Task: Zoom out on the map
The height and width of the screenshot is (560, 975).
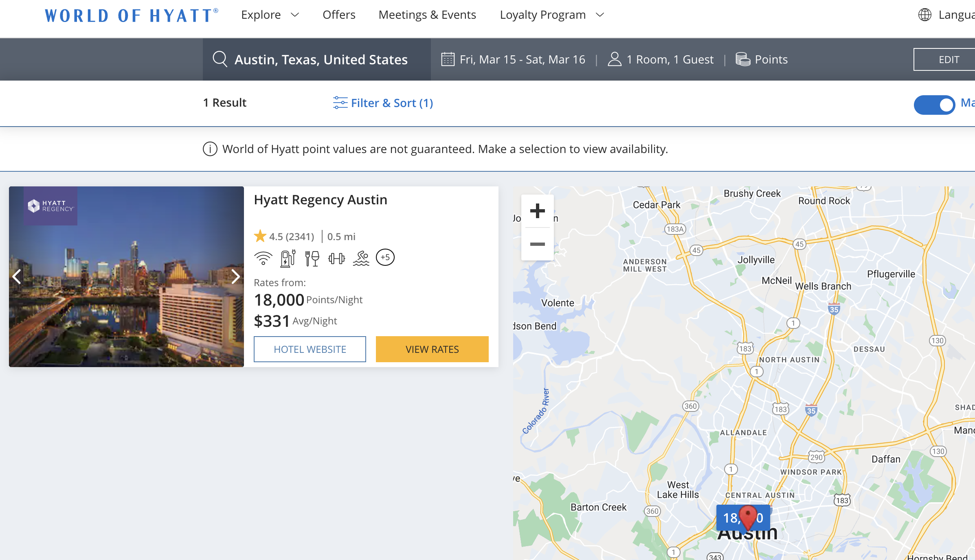Action: [x=538, y=244]
